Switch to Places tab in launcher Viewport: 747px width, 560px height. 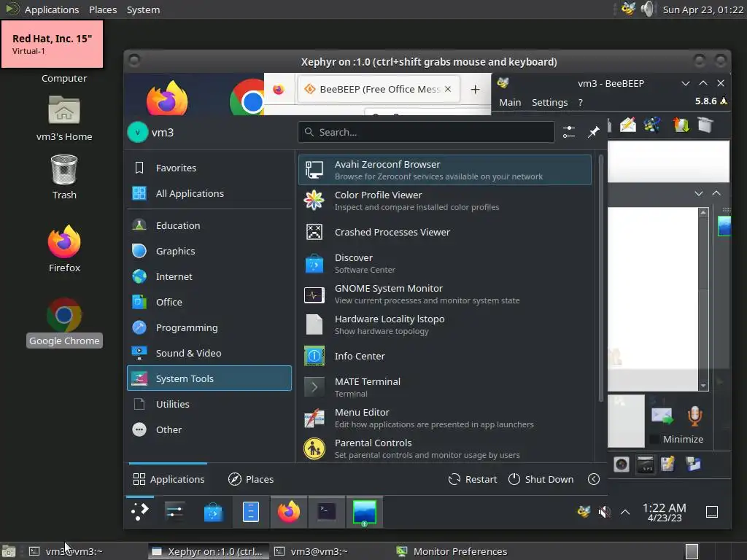[251, 479]
